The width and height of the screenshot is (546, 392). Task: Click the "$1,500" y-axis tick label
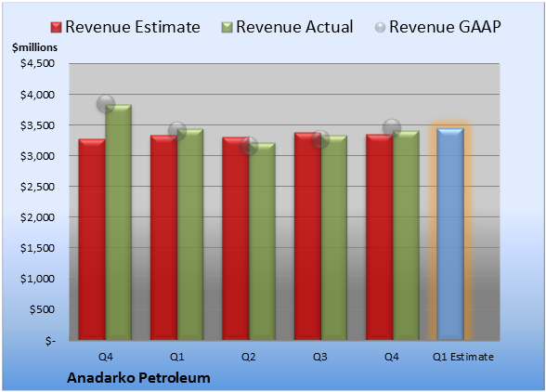point(37,248)
